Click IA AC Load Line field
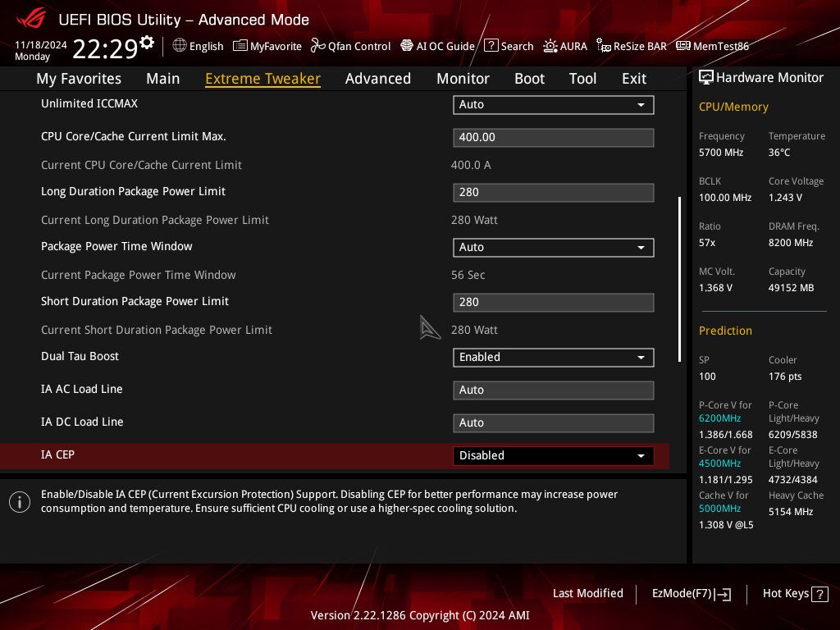840x630 pixels. [554, 390]
